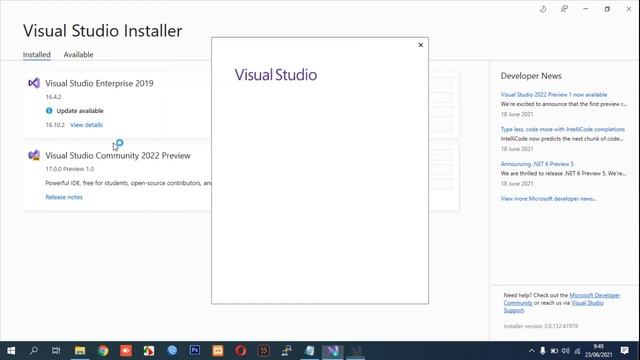Open Windows Search from the taskbar
The image size is (640, 360).
pyautogui.click(x=34, y=351)
